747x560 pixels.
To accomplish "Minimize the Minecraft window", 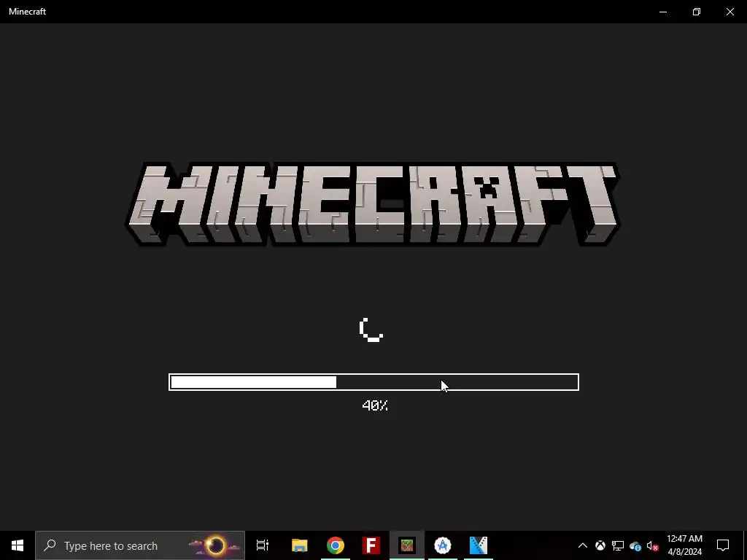I will (662, 12).
